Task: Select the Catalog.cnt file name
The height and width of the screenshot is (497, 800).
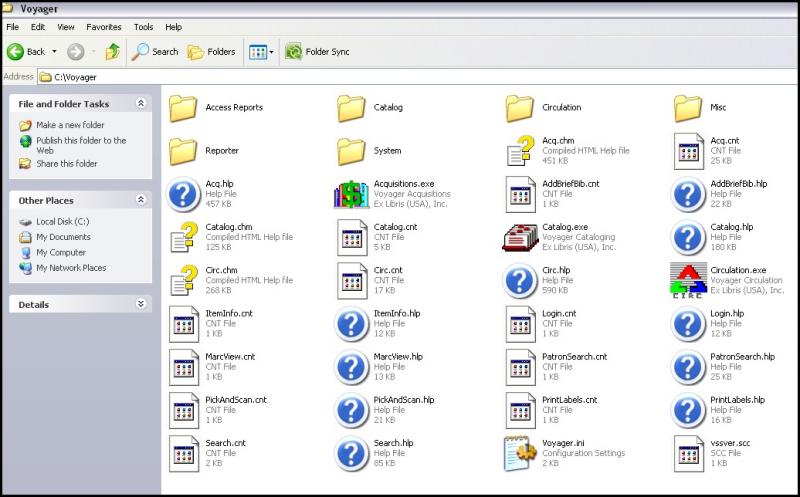Action: tap(395, 227)
